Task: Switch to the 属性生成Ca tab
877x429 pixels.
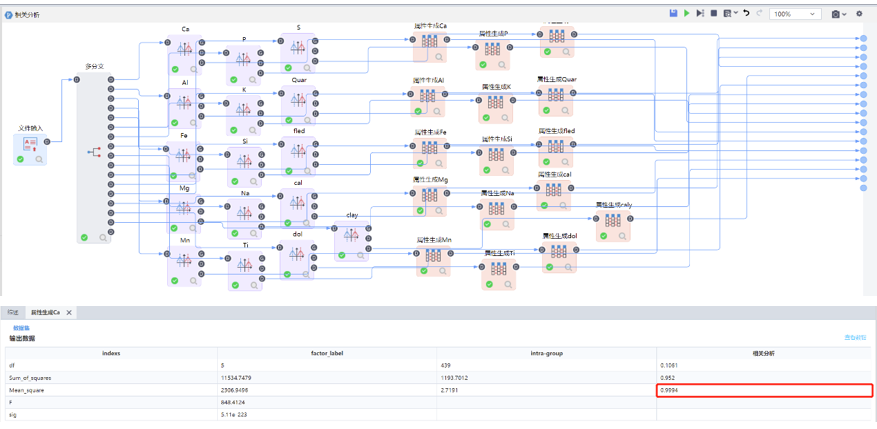Action: [x=44, y=313]
